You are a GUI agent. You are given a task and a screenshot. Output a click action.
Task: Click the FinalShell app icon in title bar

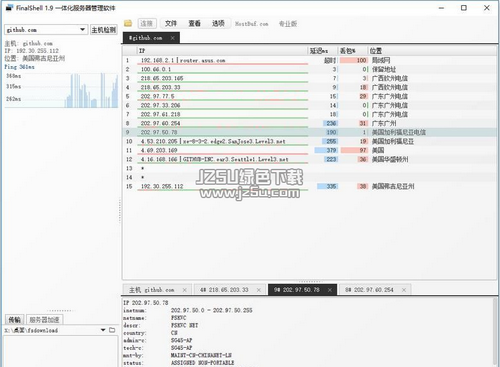(x=9, y=7)
